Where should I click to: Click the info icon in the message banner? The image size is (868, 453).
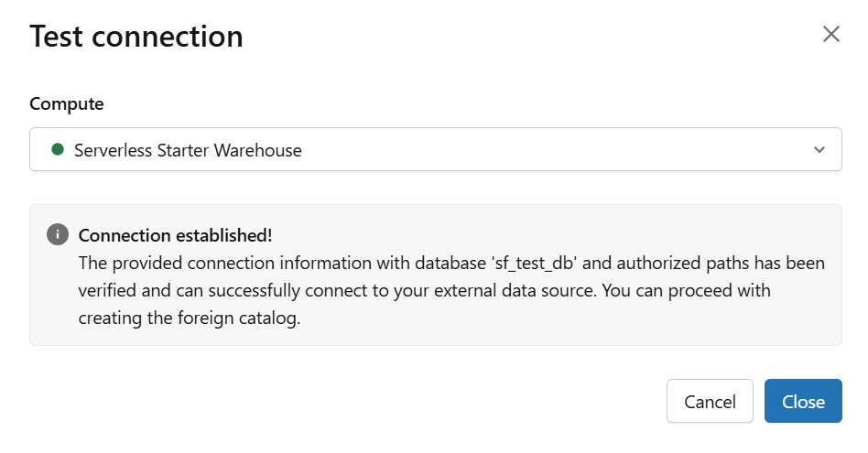[x=58, y=234]
